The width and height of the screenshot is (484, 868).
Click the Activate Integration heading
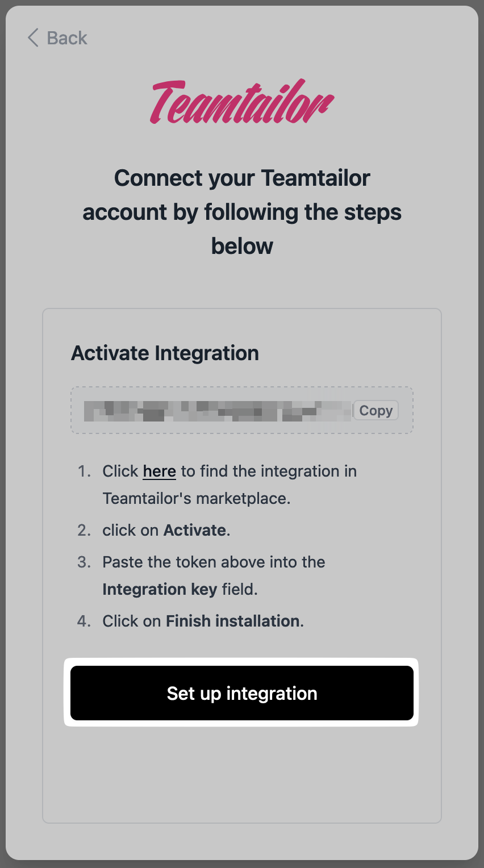pos(165,353)
